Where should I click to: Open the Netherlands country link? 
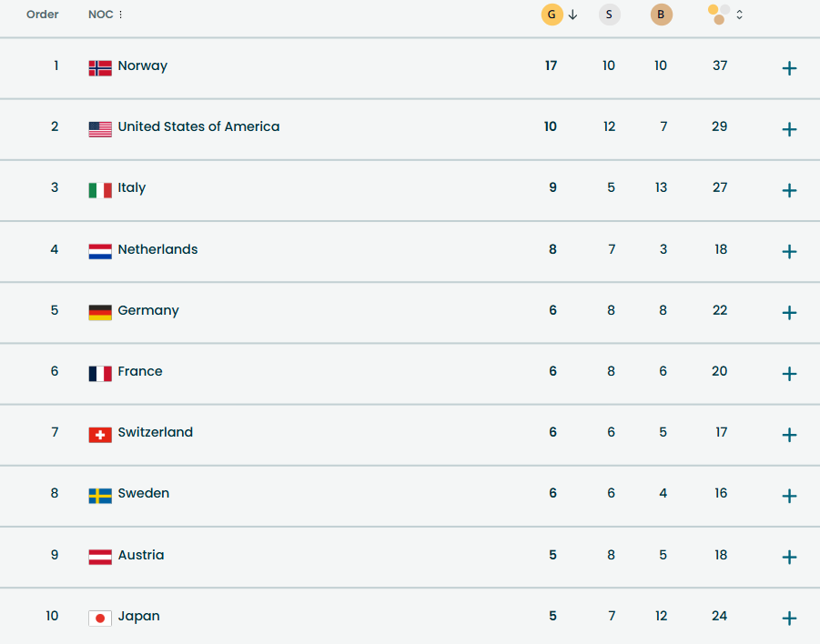point(157,249)
